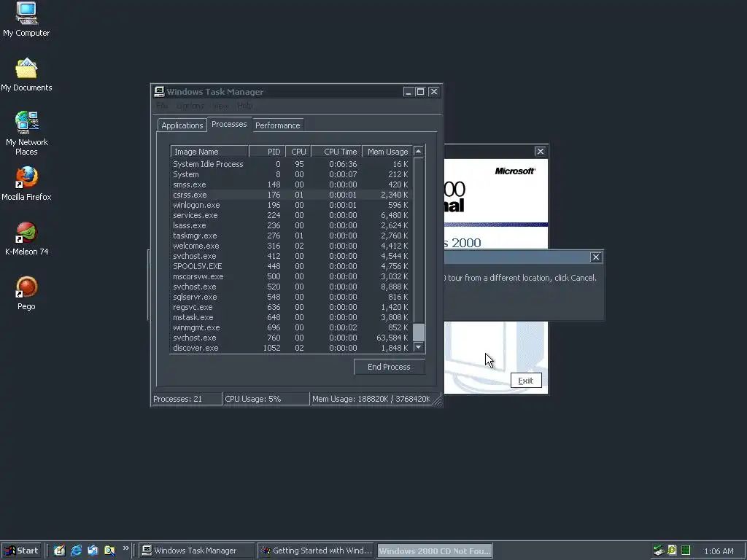Sort processes by PID column header

pos(267,152)
